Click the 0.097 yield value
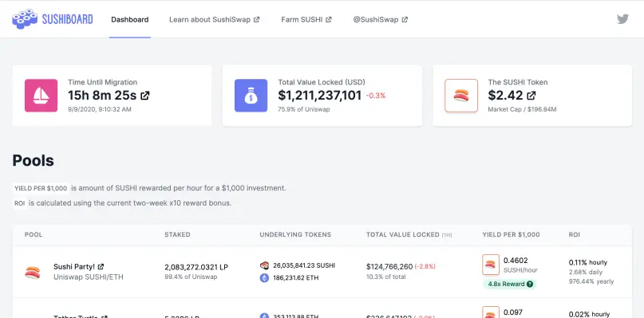The height and width of the screenshot is (318, 644). pos(513,312)
